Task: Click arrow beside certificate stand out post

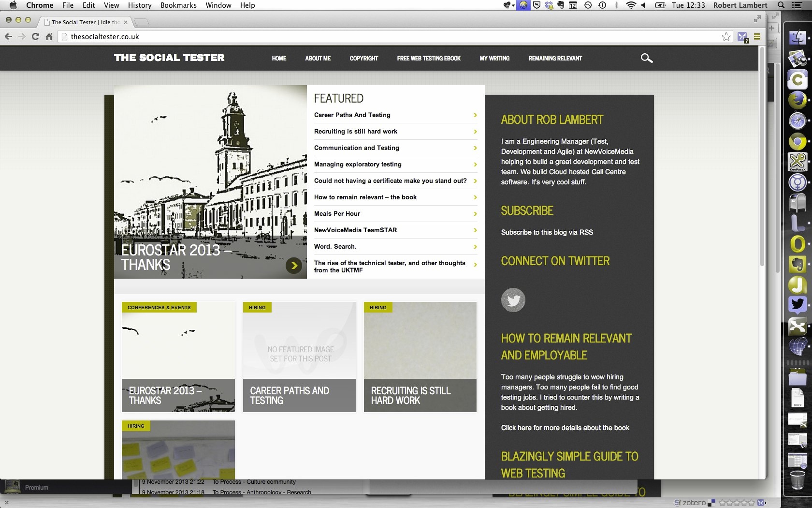Action: 475,181
